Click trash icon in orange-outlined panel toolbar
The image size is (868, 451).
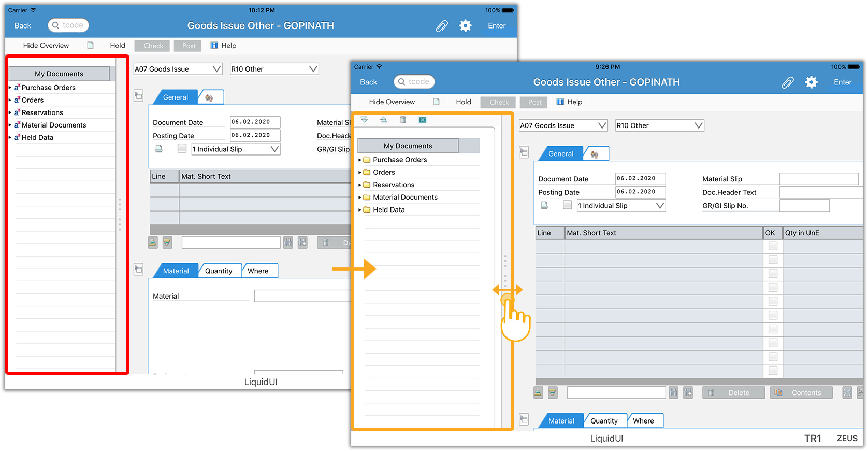coord(403,120)
